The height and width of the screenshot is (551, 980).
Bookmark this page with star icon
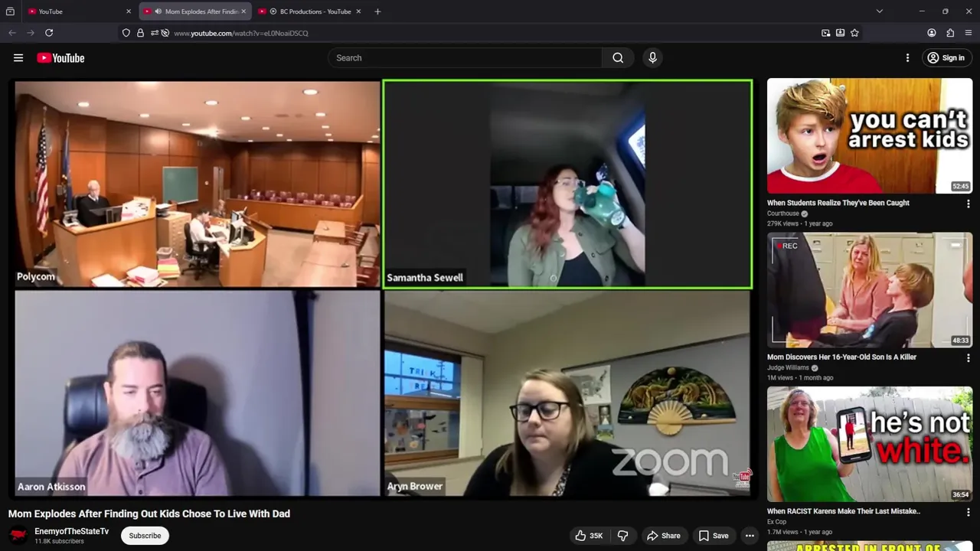pyautogui.click(x=854, y=33)
